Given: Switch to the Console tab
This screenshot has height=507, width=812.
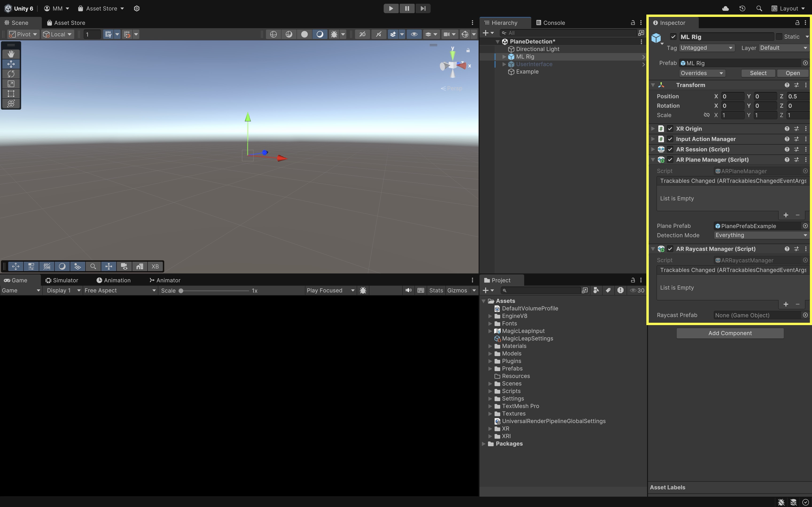Looking at the screenshot, I should tap(550, 23).
